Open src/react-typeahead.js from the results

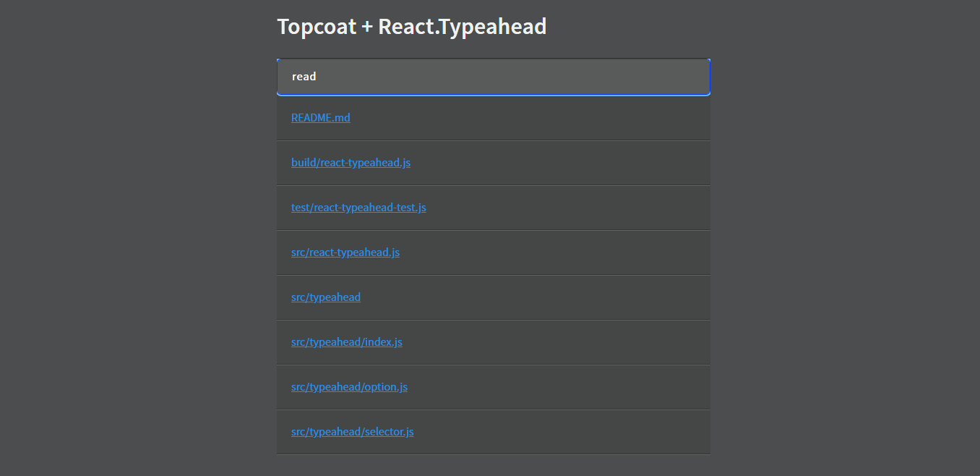point(345,252)
